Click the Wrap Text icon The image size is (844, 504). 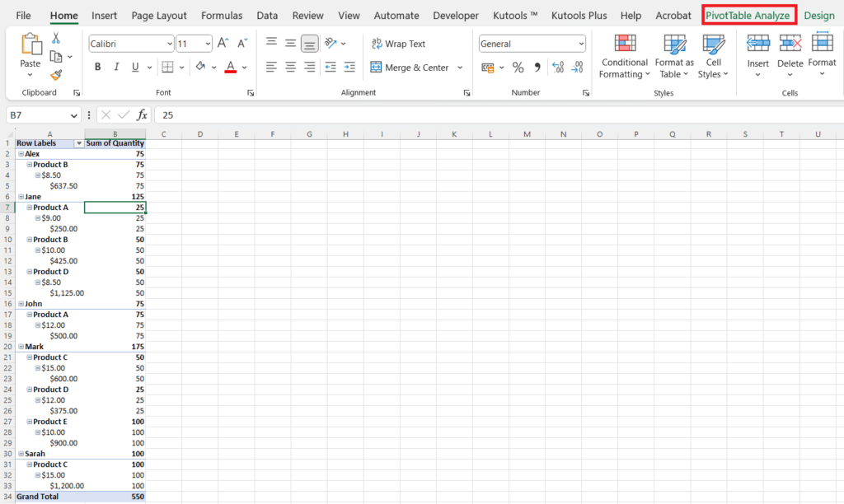tap(387, 43)
